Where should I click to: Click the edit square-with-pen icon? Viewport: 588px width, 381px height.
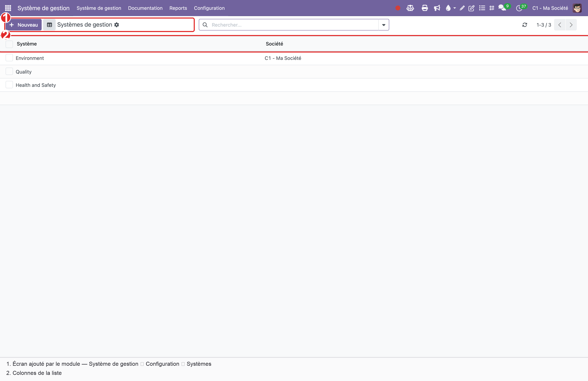471,8
